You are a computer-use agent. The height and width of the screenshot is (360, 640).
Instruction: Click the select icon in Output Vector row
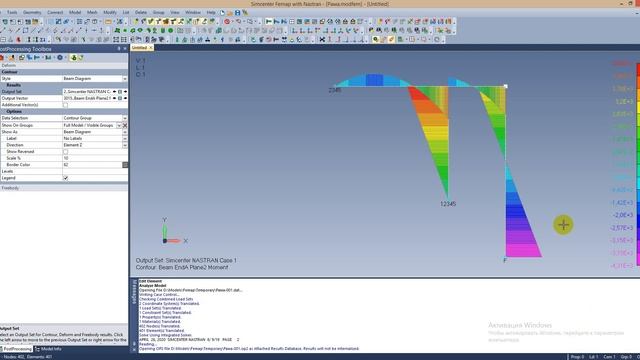[x=120, y=98]
